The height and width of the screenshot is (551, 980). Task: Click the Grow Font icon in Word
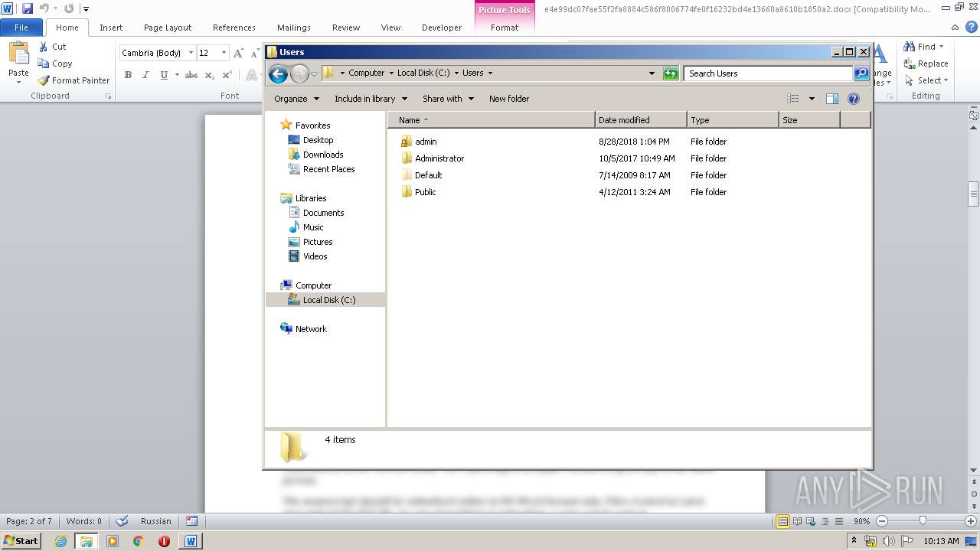coord(238,53)
